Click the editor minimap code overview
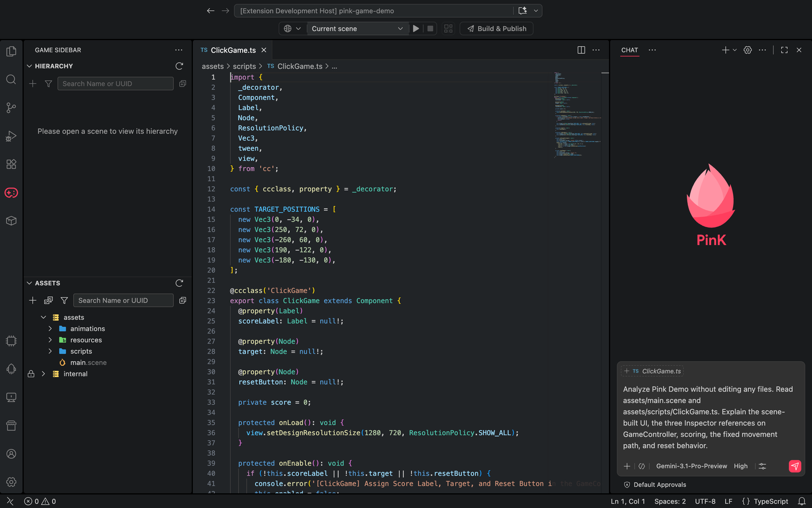 click(577, 115)
